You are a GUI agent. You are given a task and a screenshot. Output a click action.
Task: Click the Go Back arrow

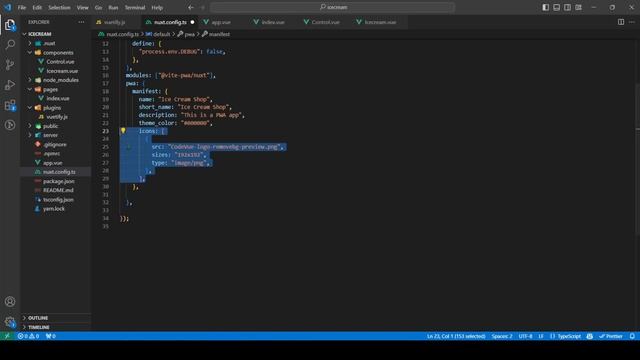click(191, 7)
